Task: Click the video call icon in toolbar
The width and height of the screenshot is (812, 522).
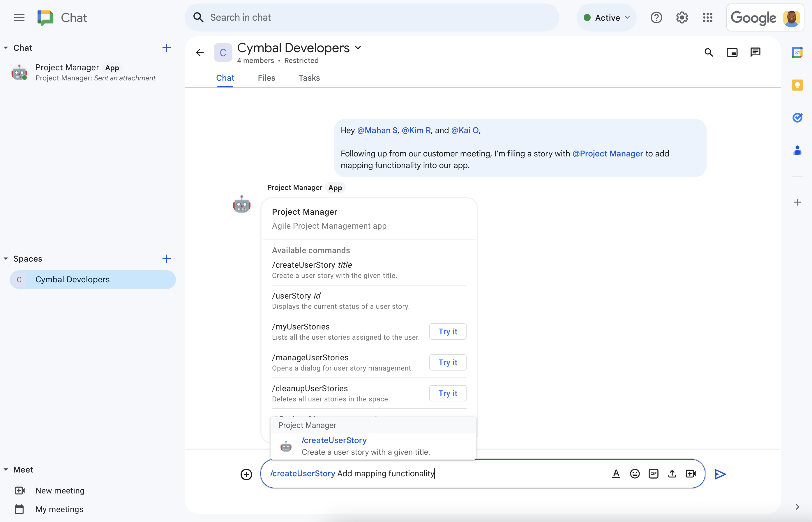Action: tap(691, 473)
